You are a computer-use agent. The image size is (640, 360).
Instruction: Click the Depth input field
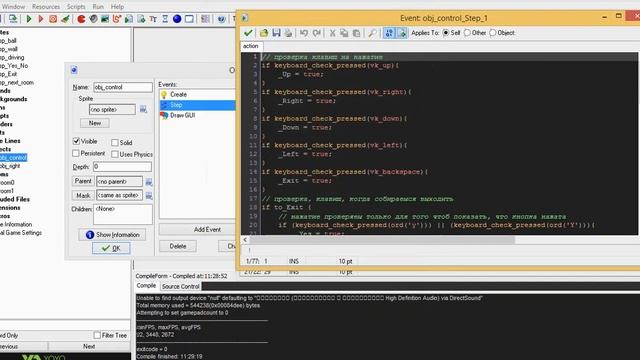[122, 167]
